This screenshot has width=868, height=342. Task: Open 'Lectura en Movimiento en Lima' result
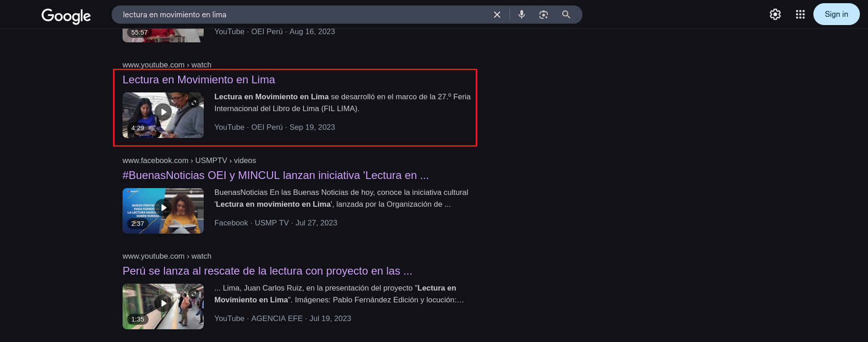[x=199, y=80]
